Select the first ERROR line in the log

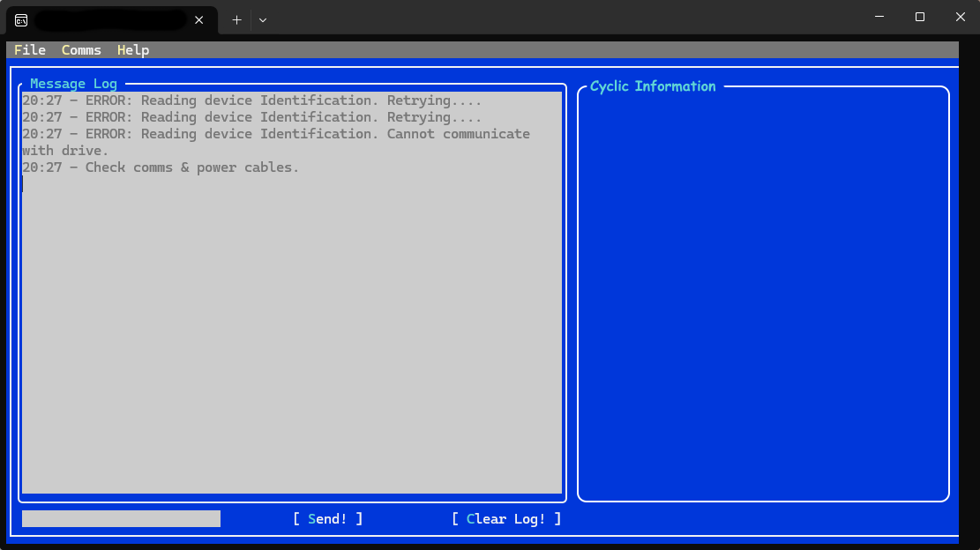pyautogui.click(x=251, y=100)
